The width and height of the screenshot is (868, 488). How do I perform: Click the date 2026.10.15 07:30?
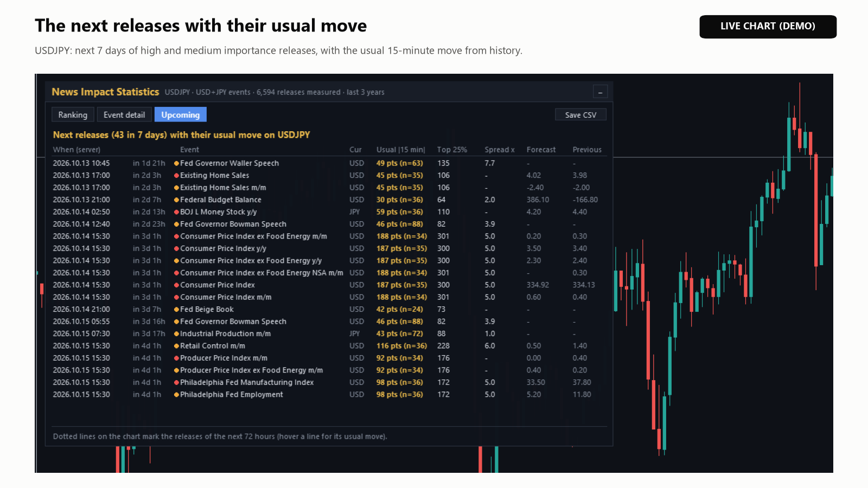click(81, 334)
